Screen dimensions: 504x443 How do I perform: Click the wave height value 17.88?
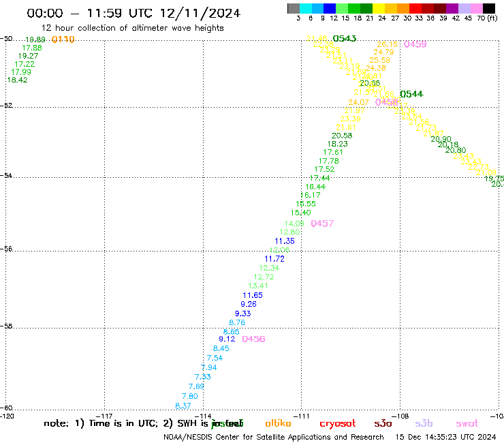coord(32,48)
